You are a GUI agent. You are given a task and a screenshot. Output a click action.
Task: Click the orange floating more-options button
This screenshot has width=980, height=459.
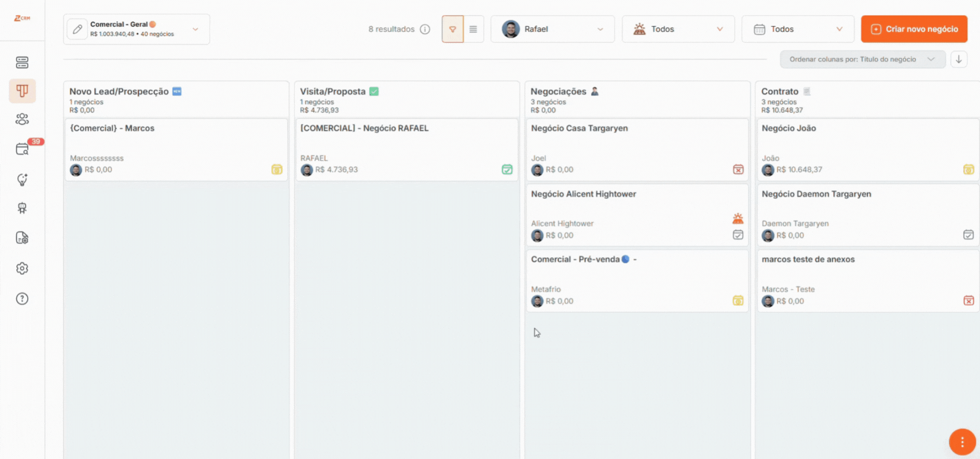[962, 442]
